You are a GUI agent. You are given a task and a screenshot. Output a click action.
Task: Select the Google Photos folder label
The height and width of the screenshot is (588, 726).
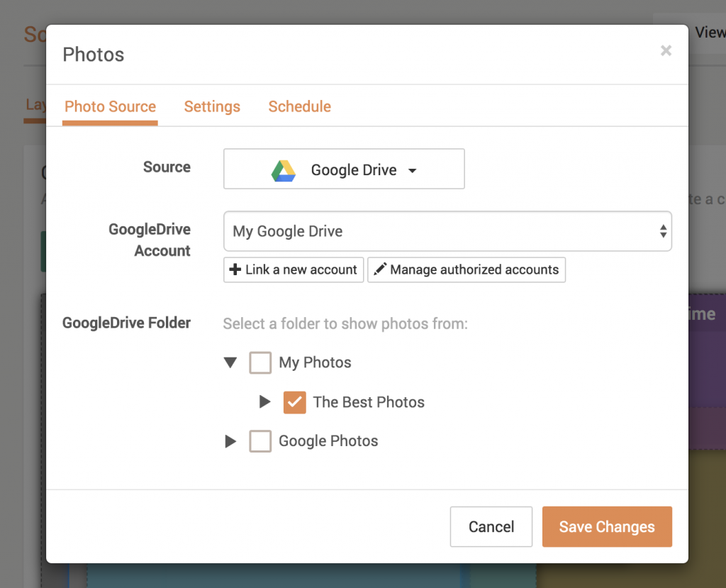click(x=328, y=441)
